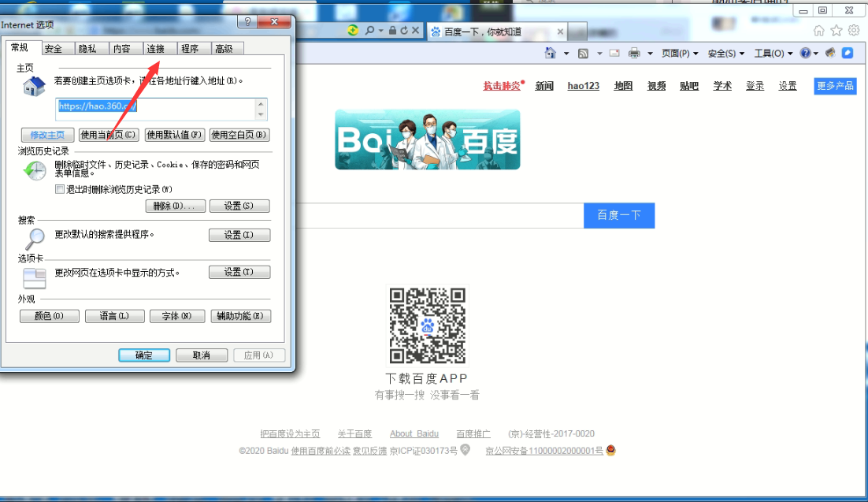
Task: Click the security lock icon in the address bar
Action: pyautogui.click(x=392, y=31)
